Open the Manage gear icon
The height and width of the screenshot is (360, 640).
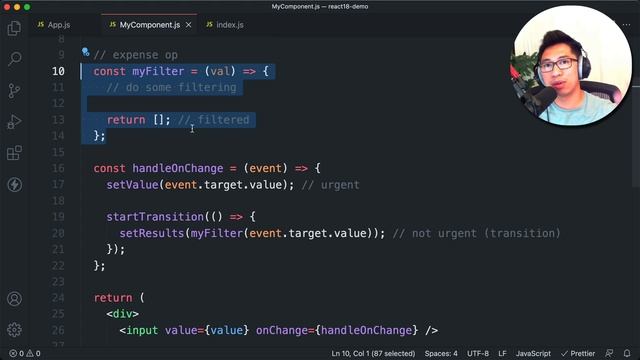point(14,330)
